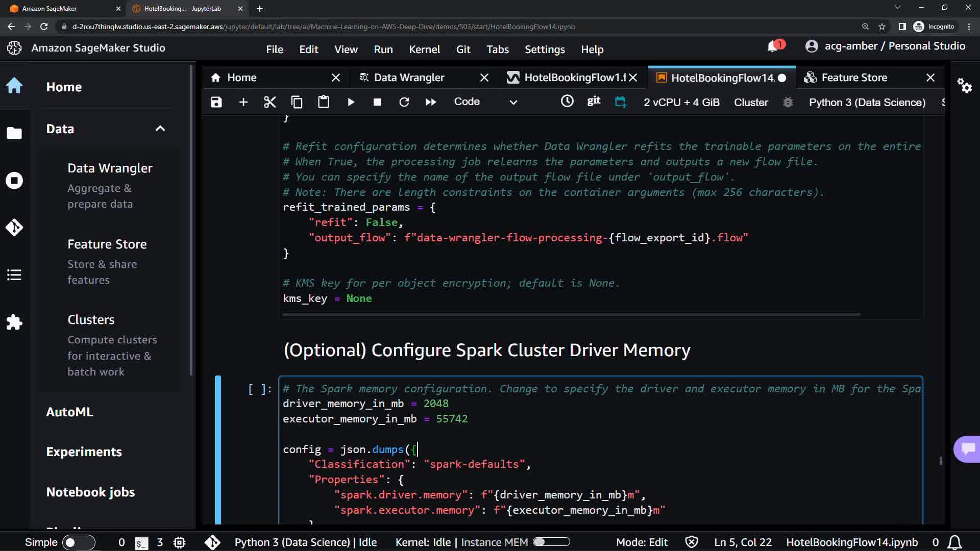Switch to the Data Wrangler tab
980x551 pixels.
pos(409,78)
